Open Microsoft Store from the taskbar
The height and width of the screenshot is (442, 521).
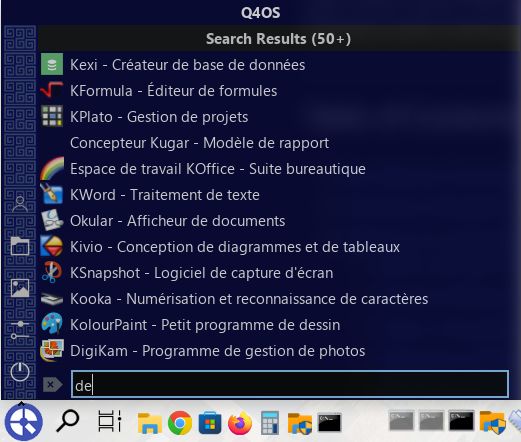pyautogui.click(x=210, y=423)
